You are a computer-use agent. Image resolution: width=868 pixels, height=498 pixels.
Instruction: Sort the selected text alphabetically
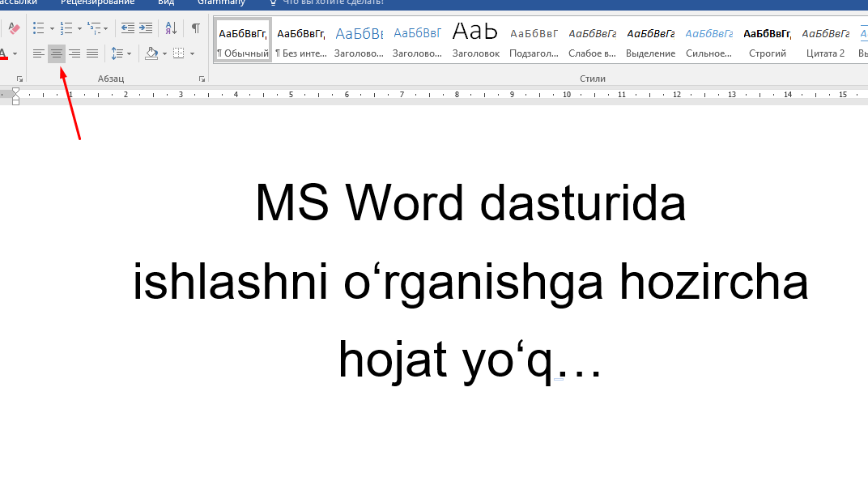click(171, 28)
